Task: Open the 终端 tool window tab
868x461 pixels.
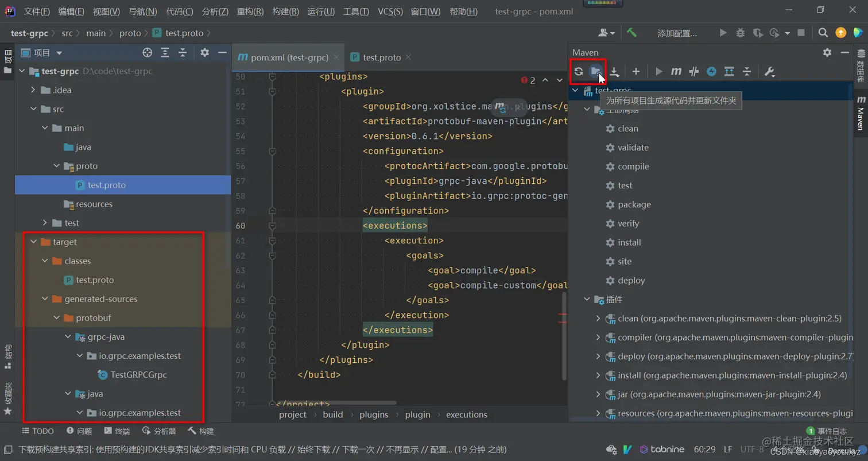Action: pyautogui.click(x=117, y=431)
